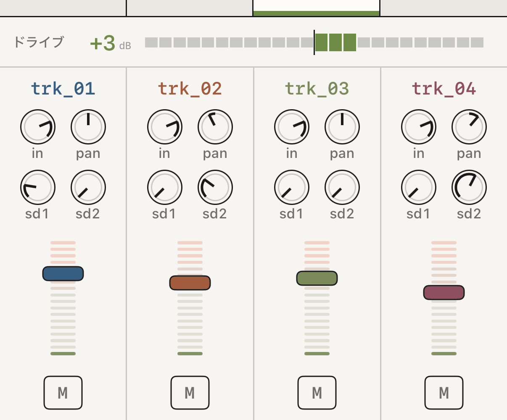Select the trk_01 track name
This screenshot has width=507, height=420.
click(x=63, y=89)
